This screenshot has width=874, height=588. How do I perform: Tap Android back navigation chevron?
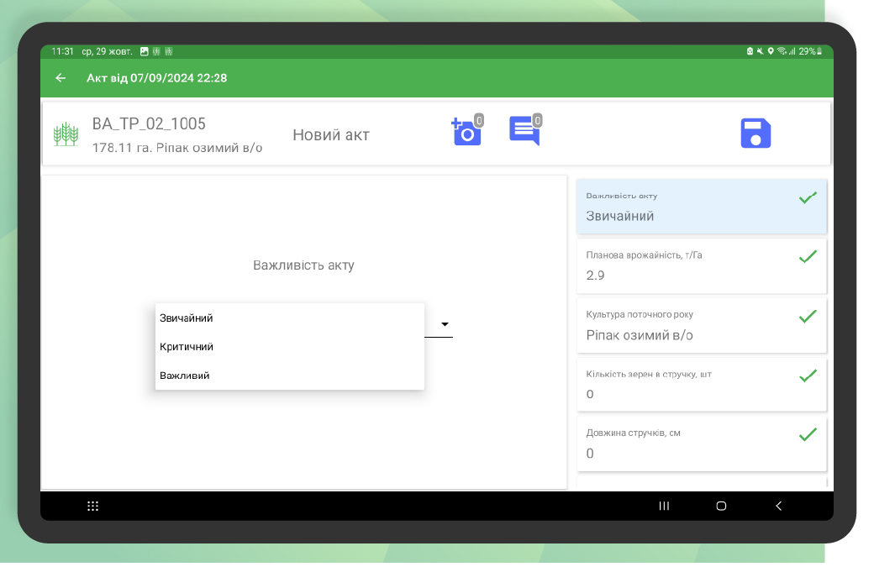tap(778, 506)
